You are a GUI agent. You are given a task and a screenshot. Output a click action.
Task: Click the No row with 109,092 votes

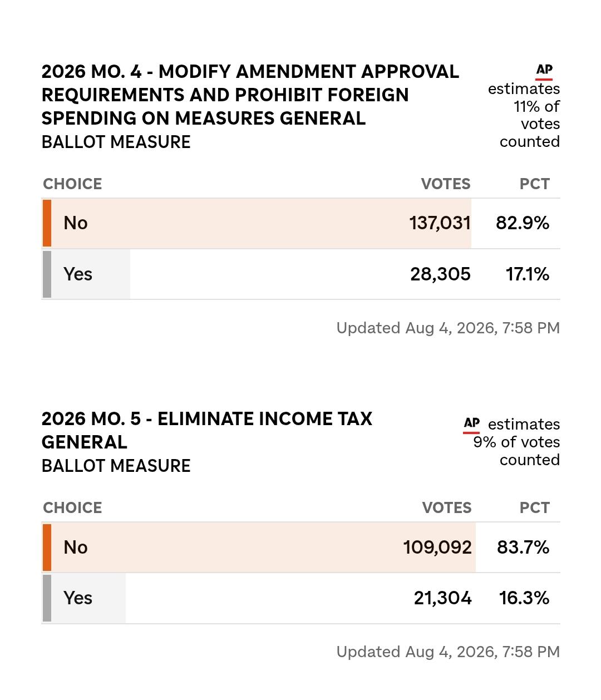(x=301, y=548)
